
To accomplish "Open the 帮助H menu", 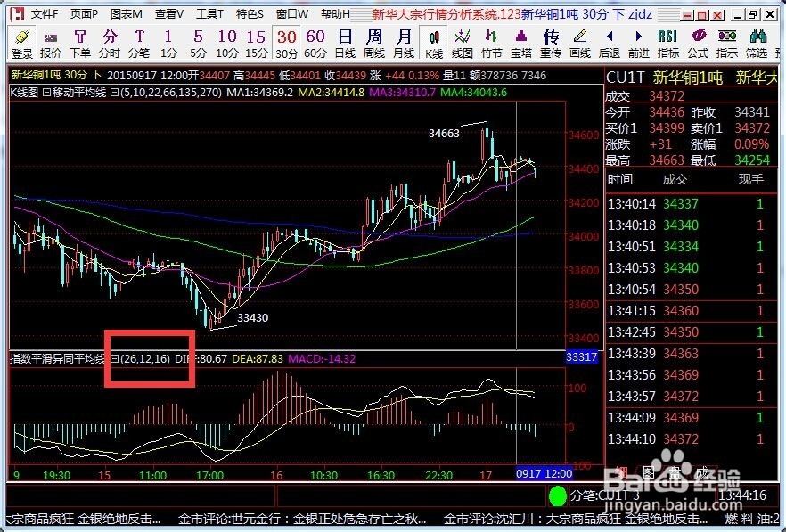I will 335,13.
